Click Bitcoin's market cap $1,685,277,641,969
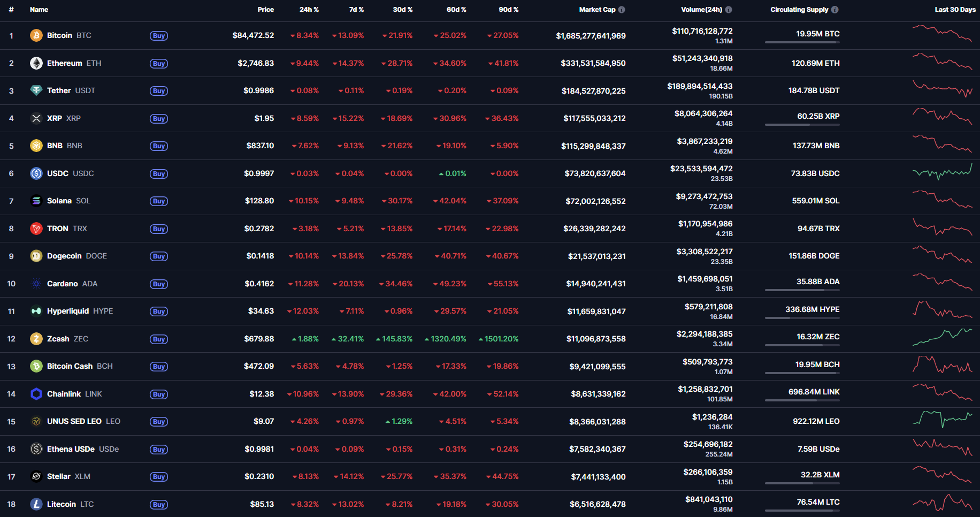This screenshot has height=517, width=980. pos(591,36)
